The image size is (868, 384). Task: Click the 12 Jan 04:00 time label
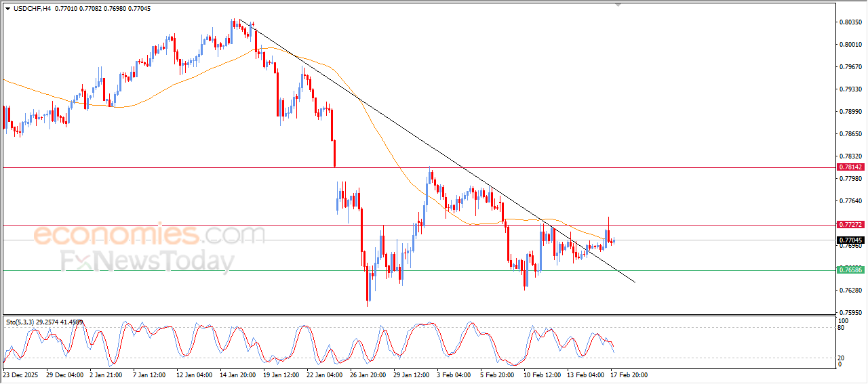point(193,374)
